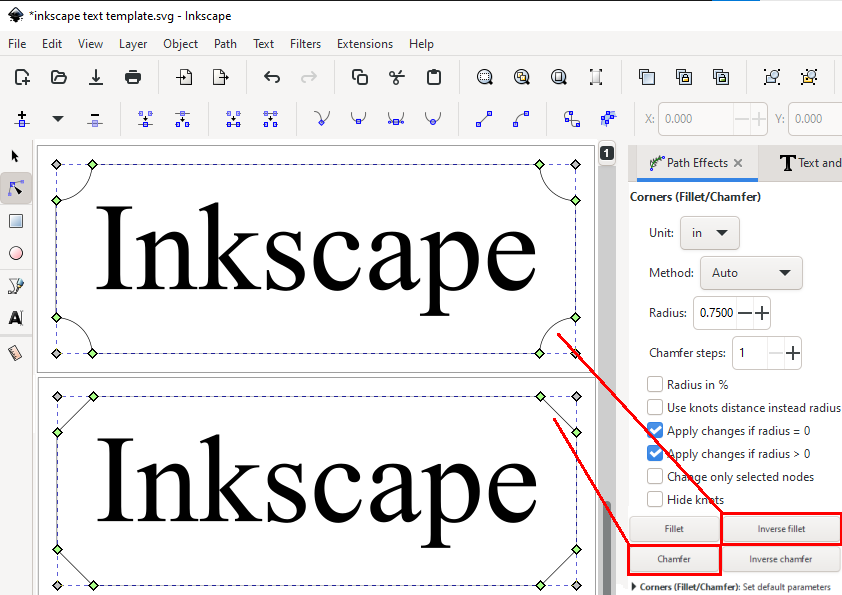Click the Radius value field 0.7500
This screenshot has height=595, width=842.
pyautogui.click(x=716, y=313)
